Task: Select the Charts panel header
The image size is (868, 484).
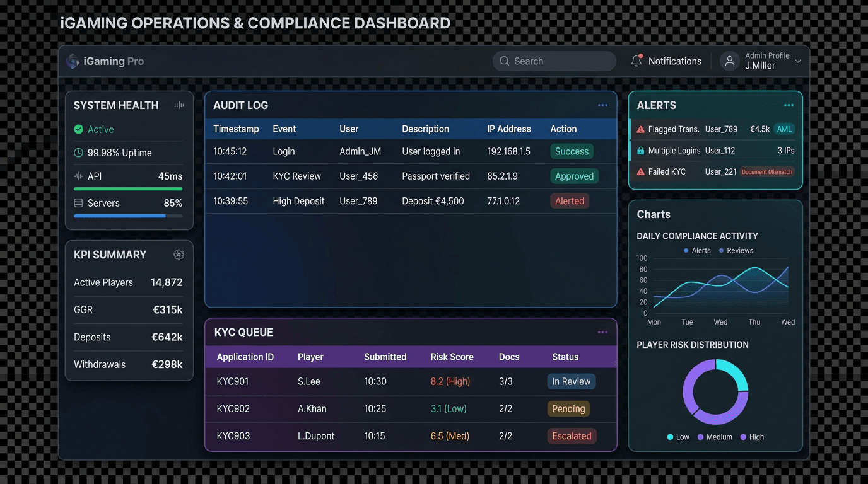Action: pos(653,214)
